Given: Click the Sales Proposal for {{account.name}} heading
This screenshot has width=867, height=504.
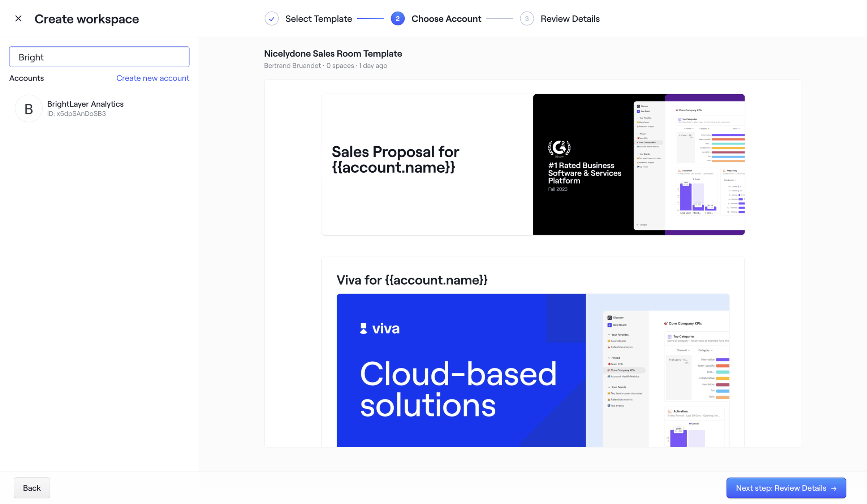Looking at the screenshot, I should (x=395, y=159).
